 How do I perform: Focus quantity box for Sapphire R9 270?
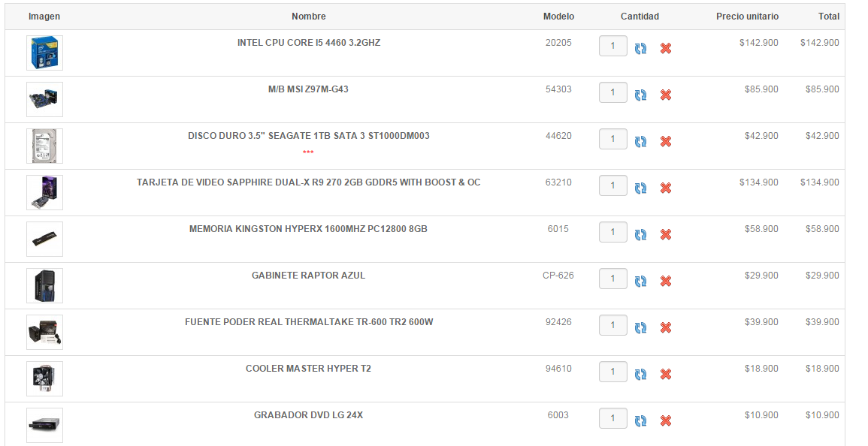click(612, 185)
